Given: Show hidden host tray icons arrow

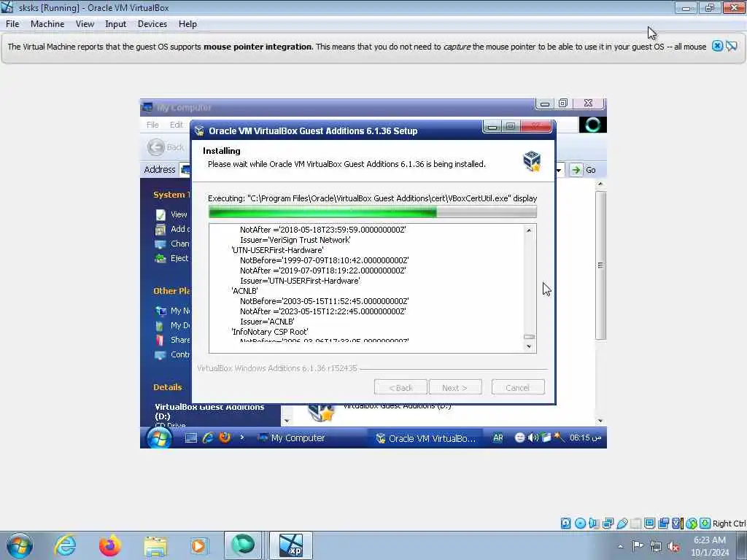Looking at the screenshot, I should pyautogui.click(x=620, y=546).
